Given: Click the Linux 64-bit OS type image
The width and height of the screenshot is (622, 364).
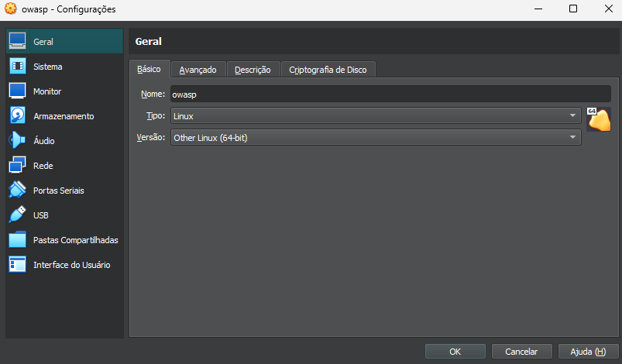Looking at the screenshot, I should point(599,119).
